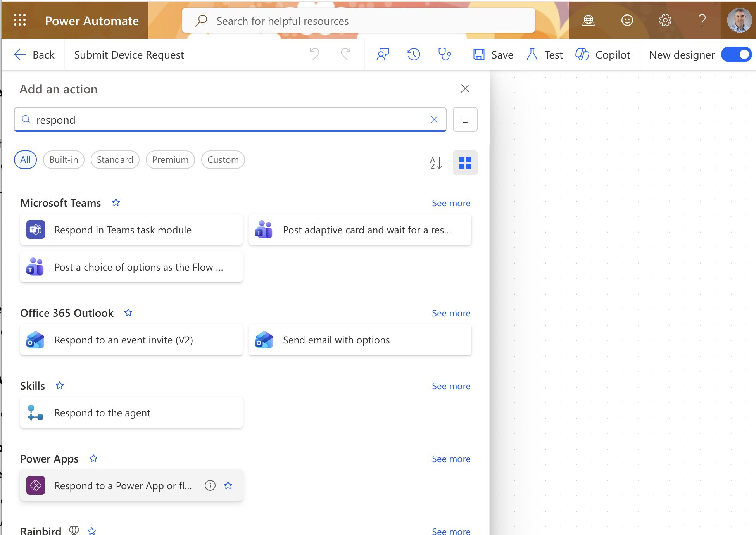
Task: Favorite the Microsoft Teams connector
Action: 116,202
